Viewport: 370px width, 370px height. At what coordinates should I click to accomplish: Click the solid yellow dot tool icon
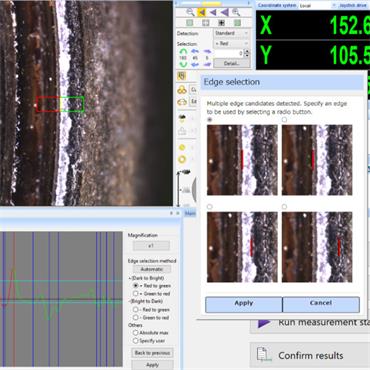(x=182, y=147)
